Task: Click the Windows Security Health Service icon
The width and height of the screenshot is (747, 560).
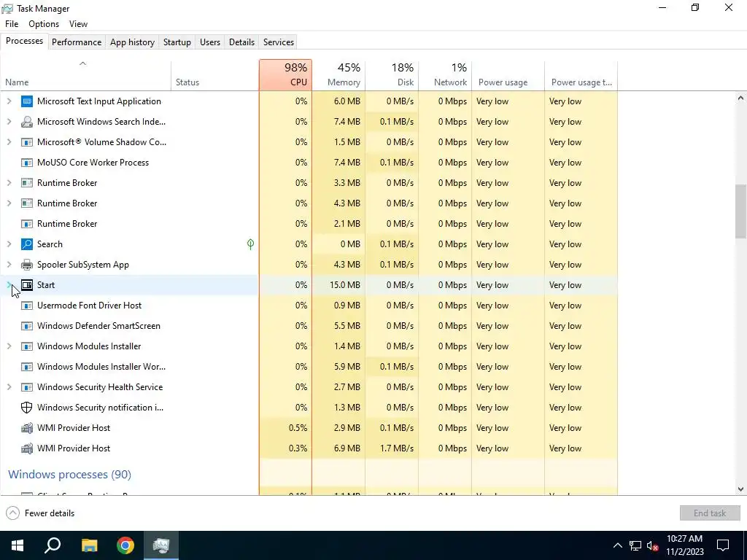Action: pos(27,387)
